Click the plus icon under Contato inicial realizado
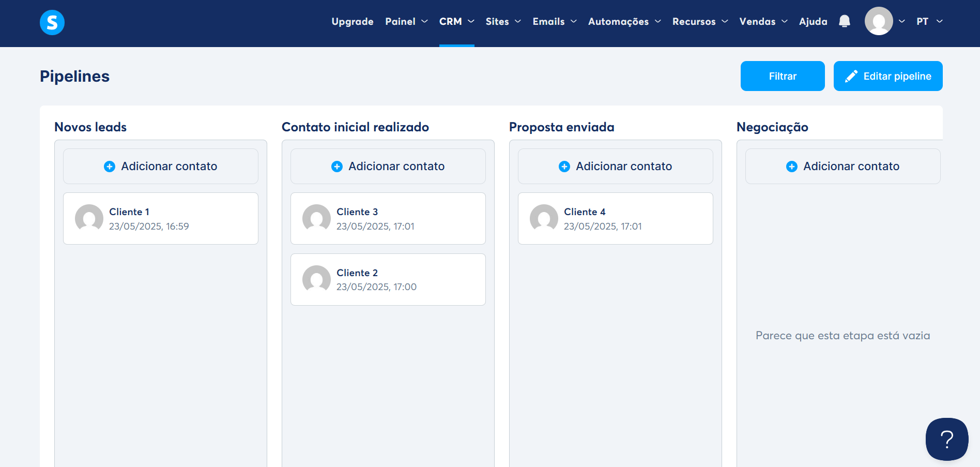Image resolution: width=980 pixels, height=467 pixels. (x=336, y=166)
